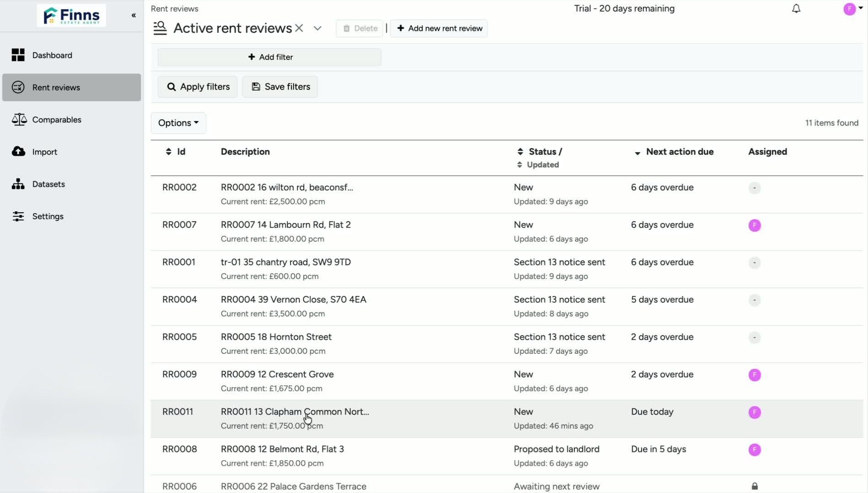The width and height of the screenshot is (868, 493).
Task: Click the Finns Estate Agent logo
Action: [x=71, y=16]
